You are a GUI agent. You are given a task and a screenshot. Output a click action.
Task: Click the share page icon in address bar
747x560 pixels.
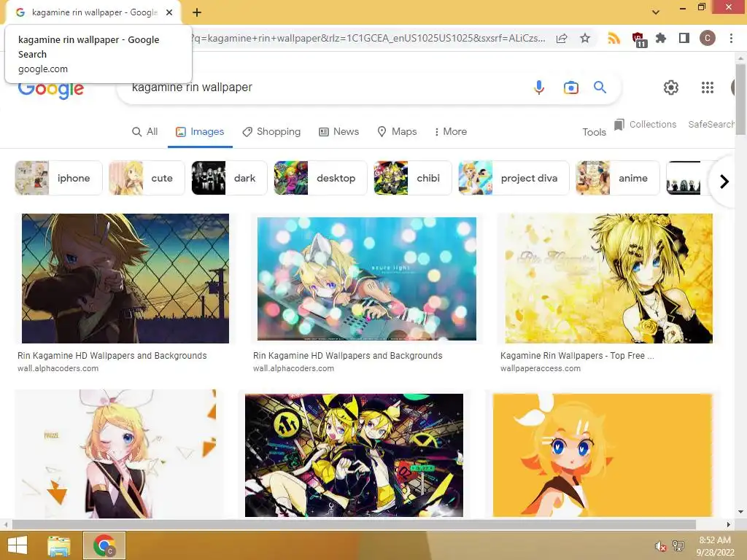[562, 39]
